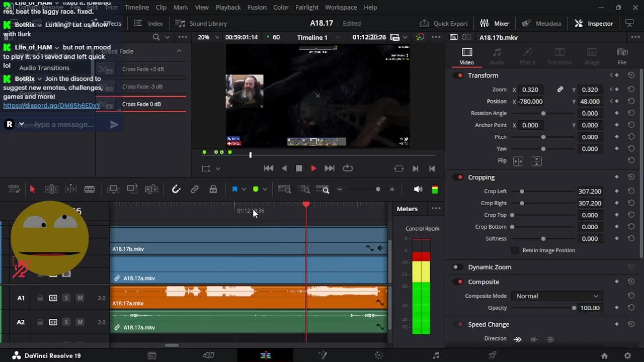Viewport: 644px width, 362px height.
Task: Adjust the timeline zoom slider handle
Action: point(378,190)
